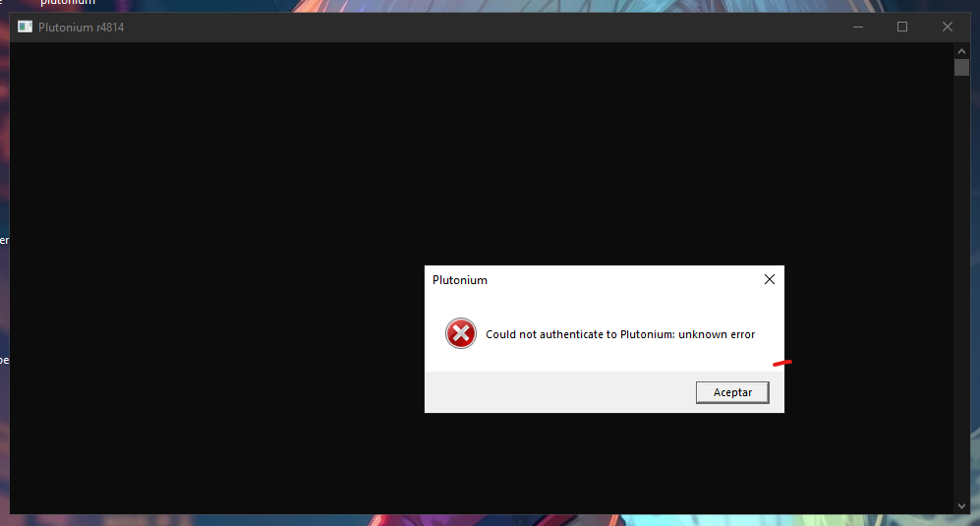Close the Plutonium error dialog
Image resolution: width=980 pixels, height=526 pixels.
(770, 279)
